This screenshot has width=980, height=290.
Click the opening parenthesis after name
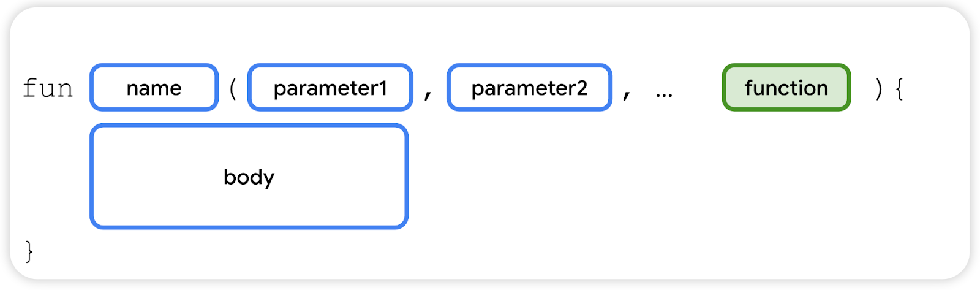(x=233, y=88)
